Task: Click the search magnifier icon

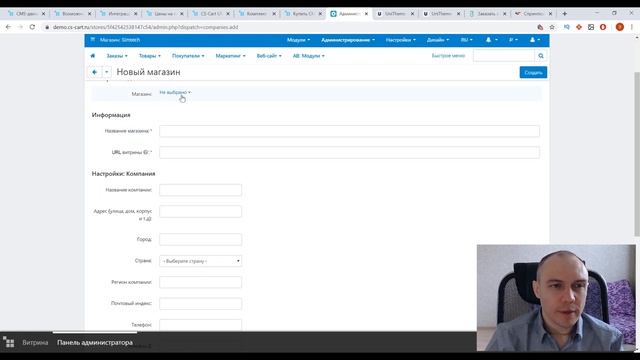Action: [541, 56]
